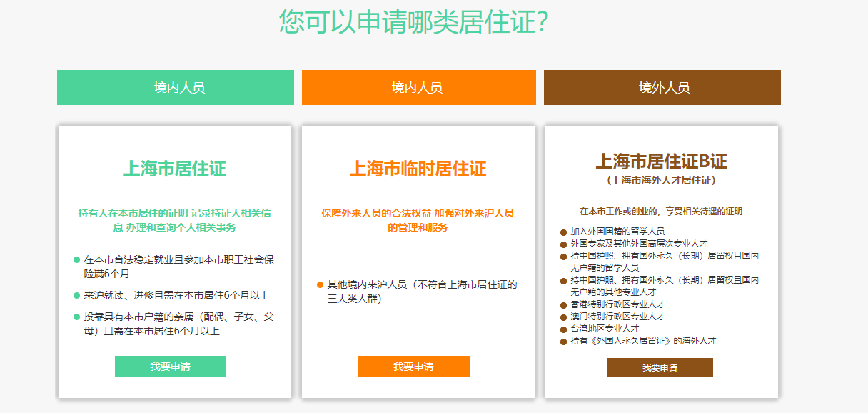Click the 上海市居住证B证 card title
Image resolution: width=868 pixels, height=413 pixels.
pos(662,161)
